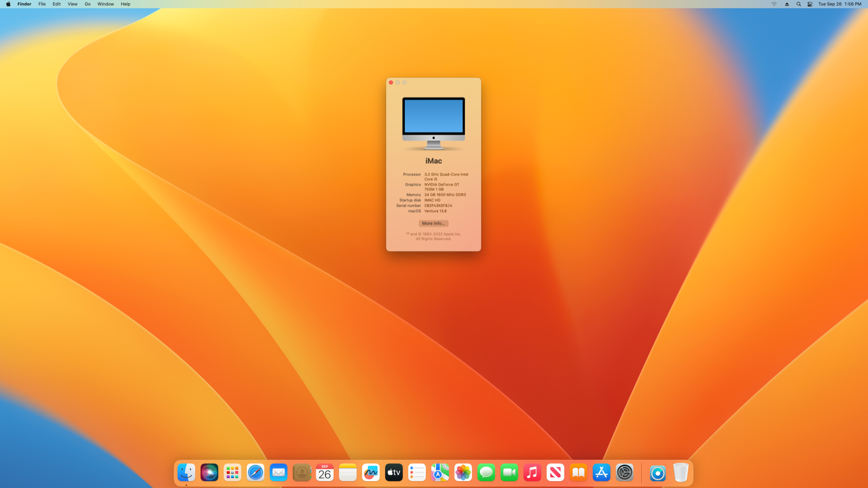Open the App Store icon
Screen dimensions: 868x488
602,473
